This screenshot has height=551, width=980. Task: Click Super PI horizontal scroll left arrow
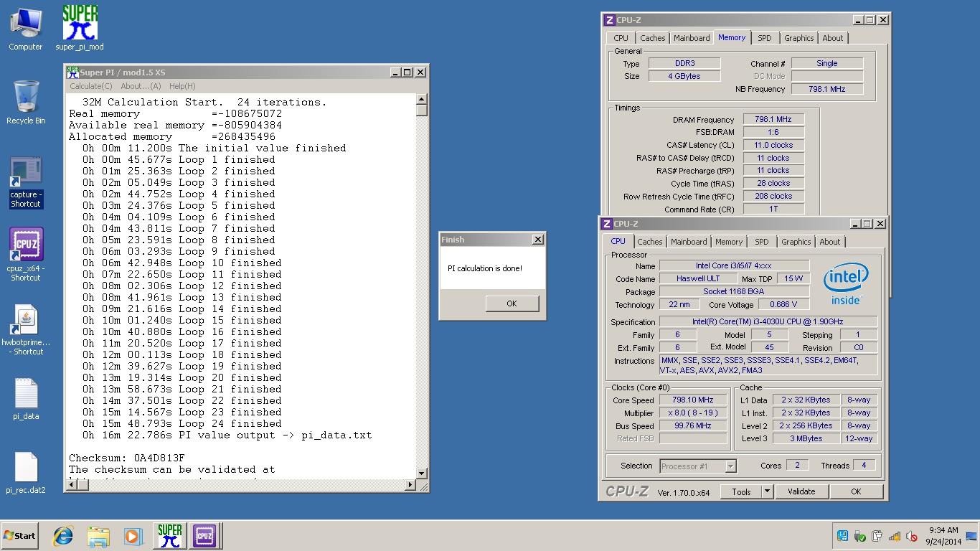(71, 485)
